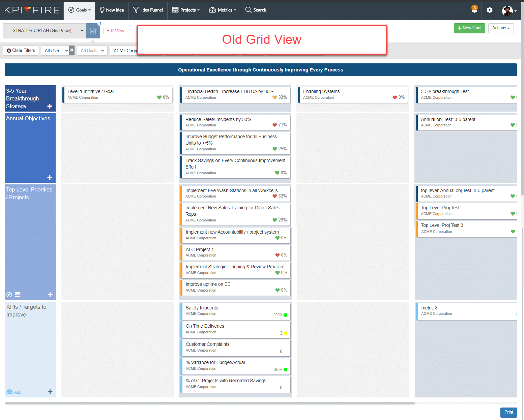Image resolution: width=524 pixels, height=420 pixels.
Task: Click the KPI Fire logo
Action: (x=32, y=10)
